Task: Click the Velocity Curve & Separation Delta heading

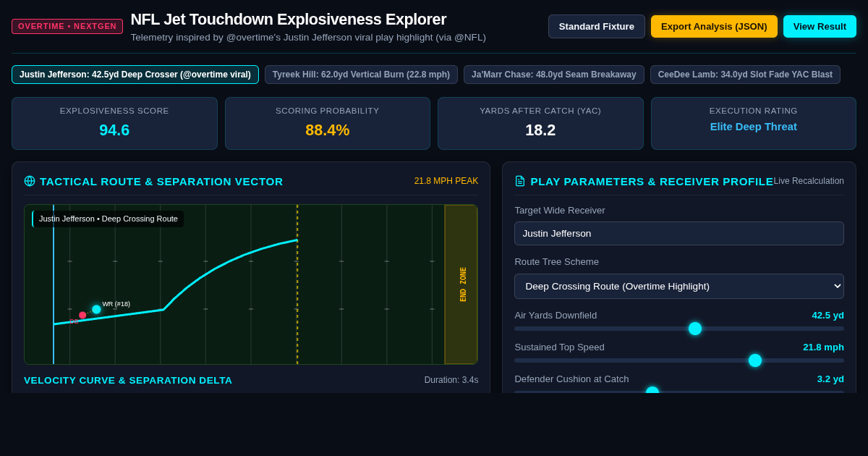Action: [128, 380]
